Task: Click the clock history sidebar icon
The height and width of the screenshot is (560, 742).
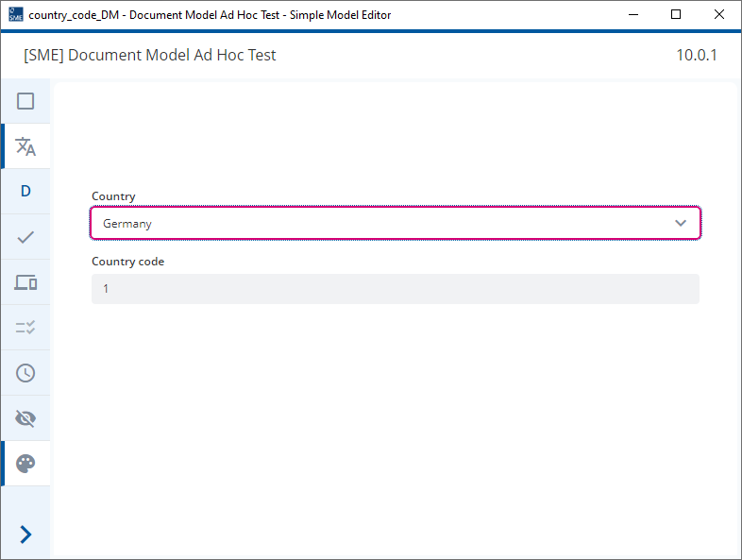Action: [25, 373]
